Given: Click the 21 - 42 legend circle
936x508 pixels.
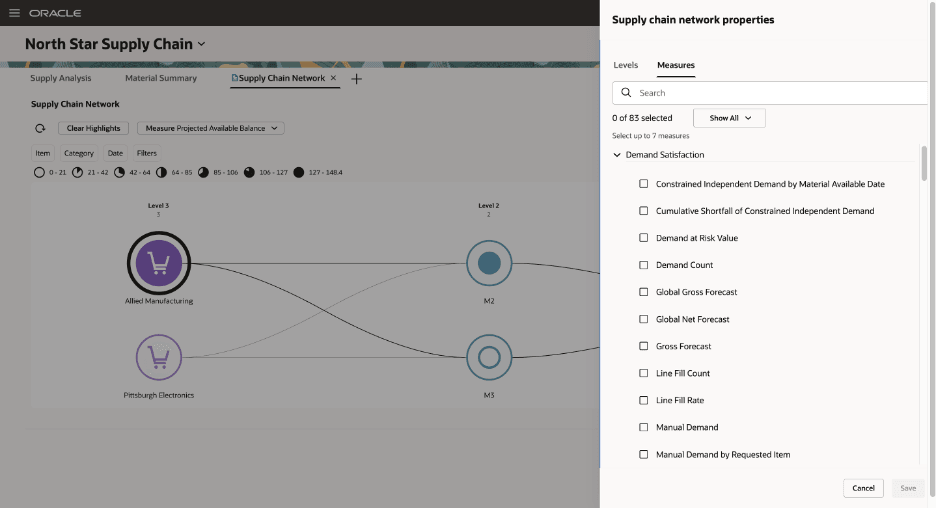Looking at the screenshot, I should click(78, 173).
